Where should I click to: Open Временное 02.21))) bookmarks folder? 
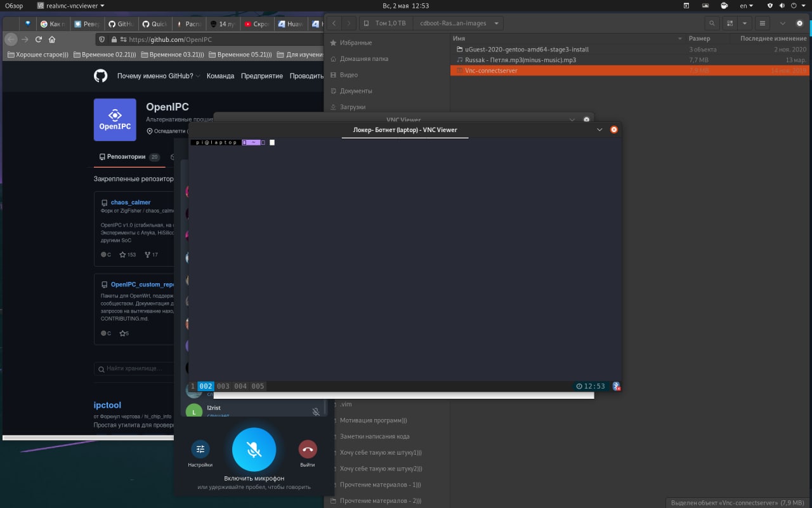coord(105,55)
